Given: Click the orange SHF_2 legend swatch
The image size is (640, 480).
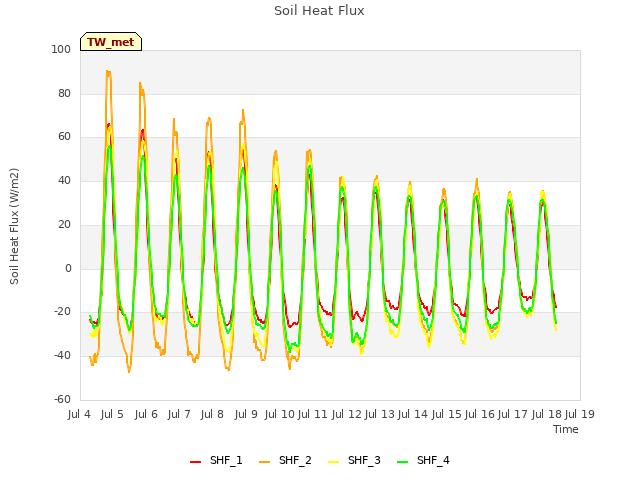Looking at the screenshot, I should [x=264, y=462].
